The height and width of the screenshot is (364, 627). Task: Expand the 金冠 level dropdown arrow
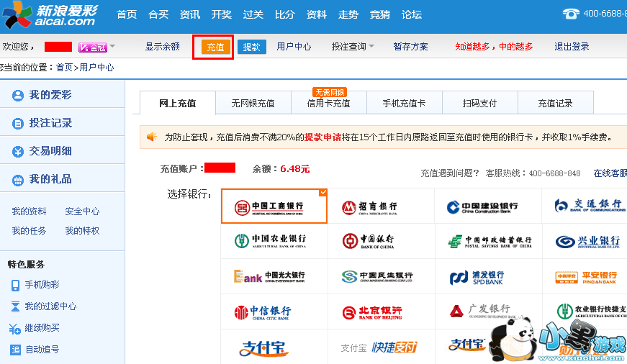[112, 46]
